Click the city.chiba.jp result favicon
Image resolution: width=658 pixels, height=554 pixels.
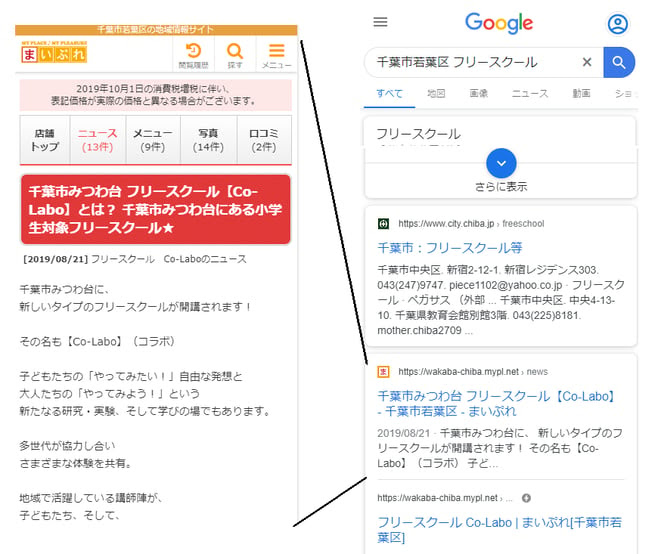point(383,224)
